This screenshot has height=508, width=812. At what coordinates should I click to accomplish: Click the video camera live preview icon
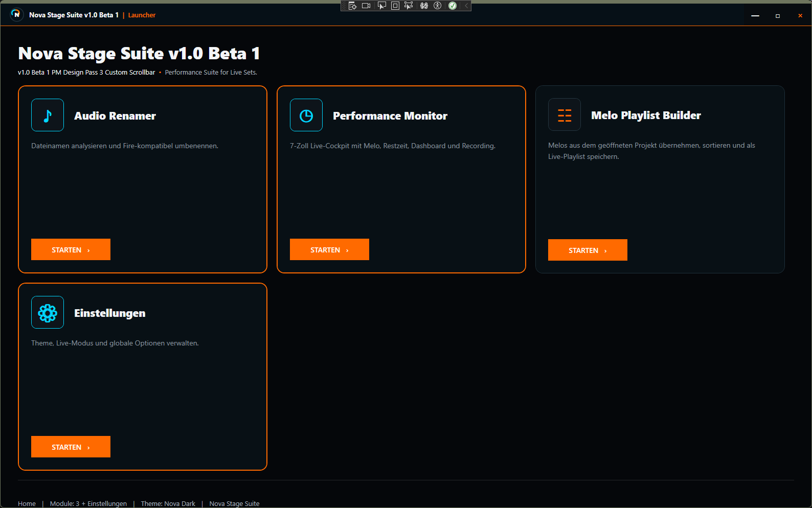coord(366,6)
